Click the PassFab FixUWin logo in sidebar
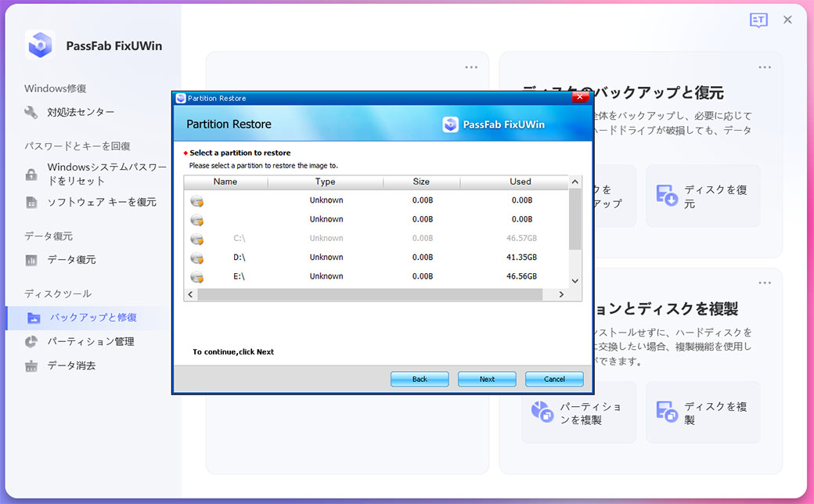The height and width of the screenshot is (504, 814). click(40, 45)
